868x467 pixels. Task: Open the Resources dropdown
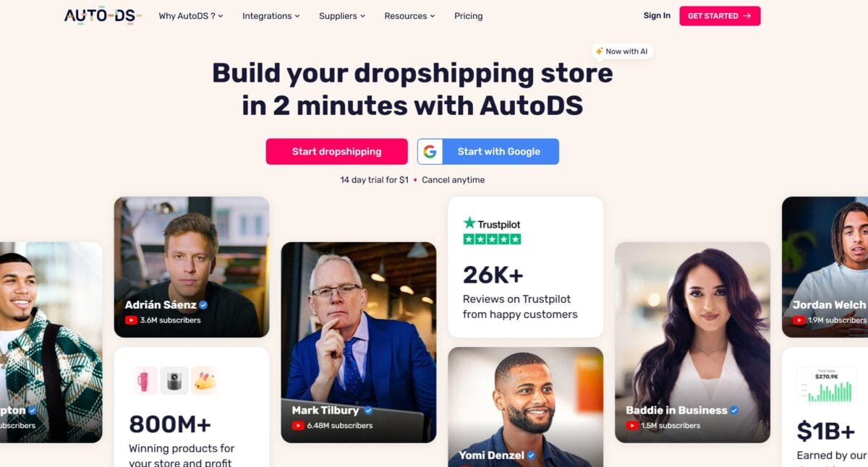(x=409, y=16)
